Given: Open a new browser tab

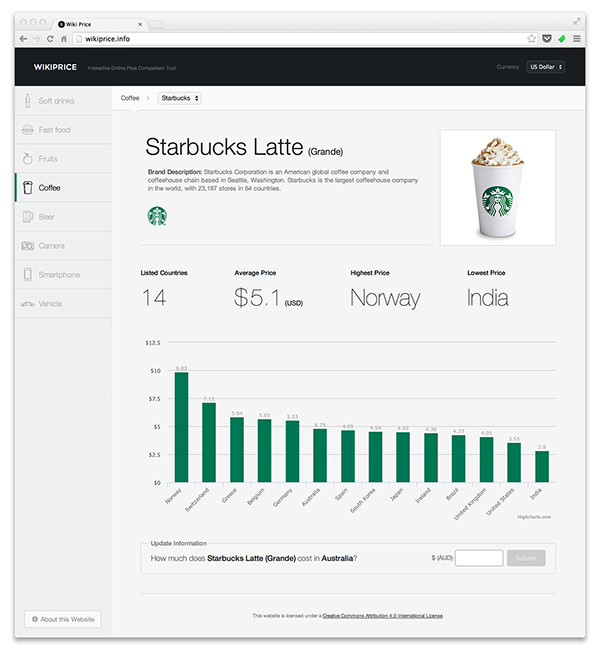Looking at the screenshot, I should tap(156, 24).
